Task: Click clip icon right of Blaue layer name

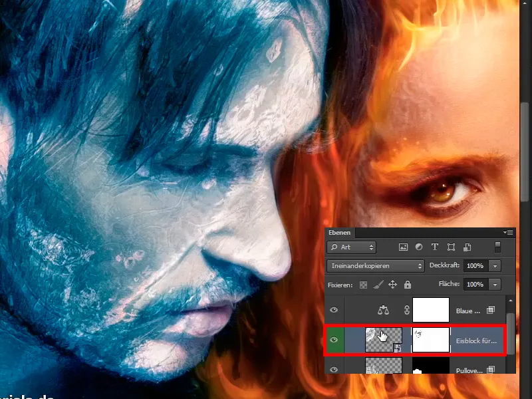Action: click(x=491, y=310)
